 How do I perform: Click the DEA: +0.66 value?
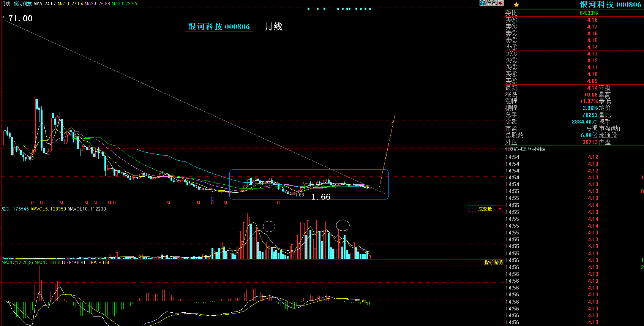99,263
